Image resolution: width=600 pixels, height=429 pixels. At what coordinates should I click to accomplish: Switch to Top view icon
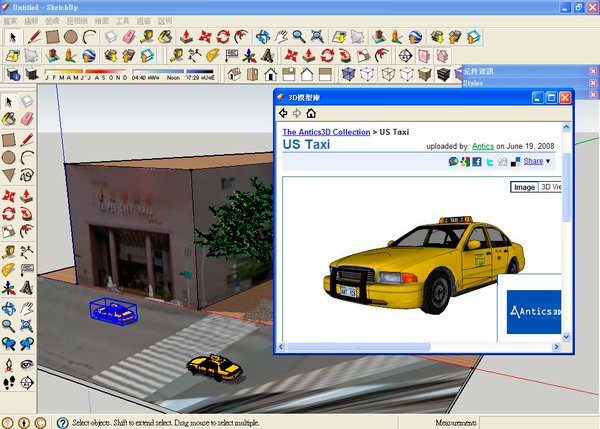(x=253, y=74)
